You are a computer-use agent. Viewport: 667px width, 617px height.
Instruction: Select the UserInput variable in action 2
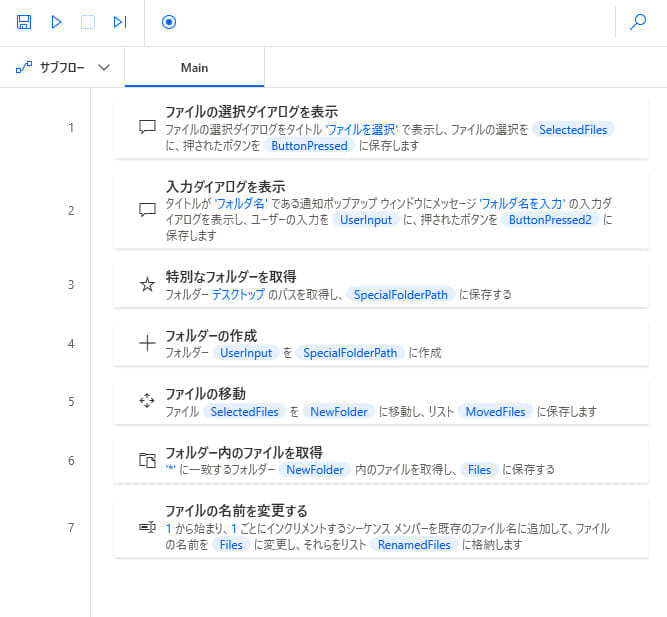click(366, 220)
